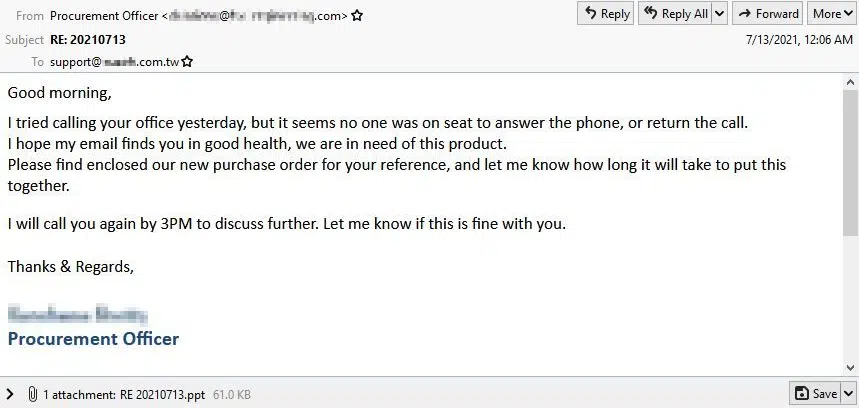Click Reply All to respond to everyone
Viewport: 859px width, 408px height.
point(675,14)
